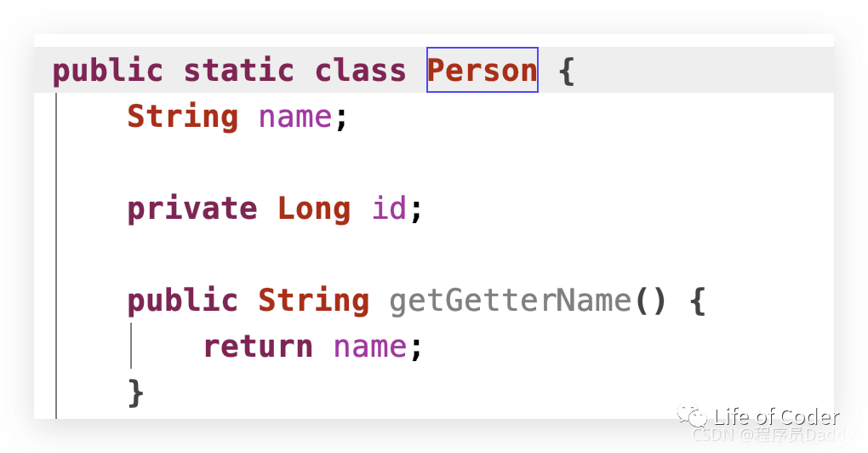Click the highlighted Person class name
Image resolution: width=868 pixels, height=453 pixels.
[x=482, y=70]
